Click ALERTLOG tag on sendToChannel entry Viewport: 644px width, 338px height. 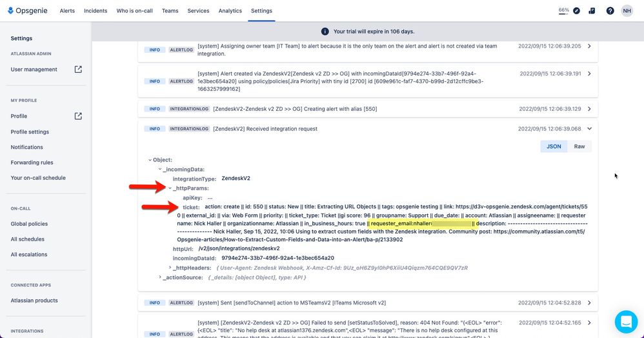pos(181,303)
